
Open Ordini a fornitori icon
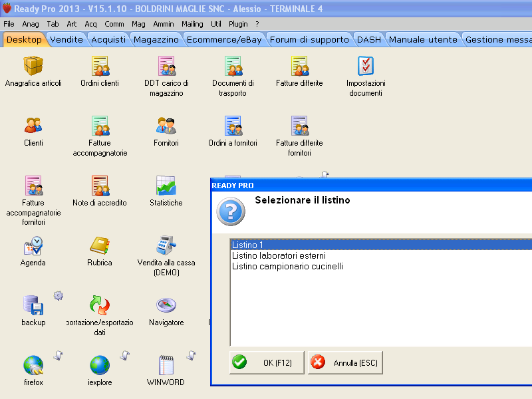pyautogui.click(x=233, y=126)
